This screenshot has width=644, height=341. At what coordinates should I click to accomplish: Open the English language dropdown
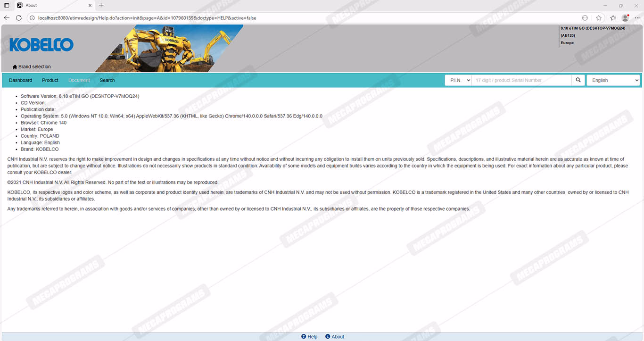(613, 80)
